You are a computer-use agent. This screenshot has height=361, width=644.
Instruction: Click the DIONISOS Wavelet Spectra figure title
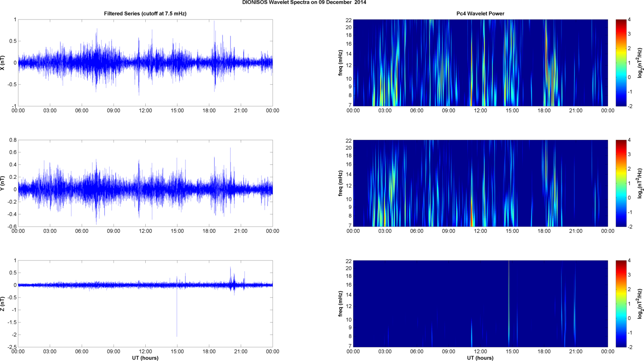click(304, 3)
